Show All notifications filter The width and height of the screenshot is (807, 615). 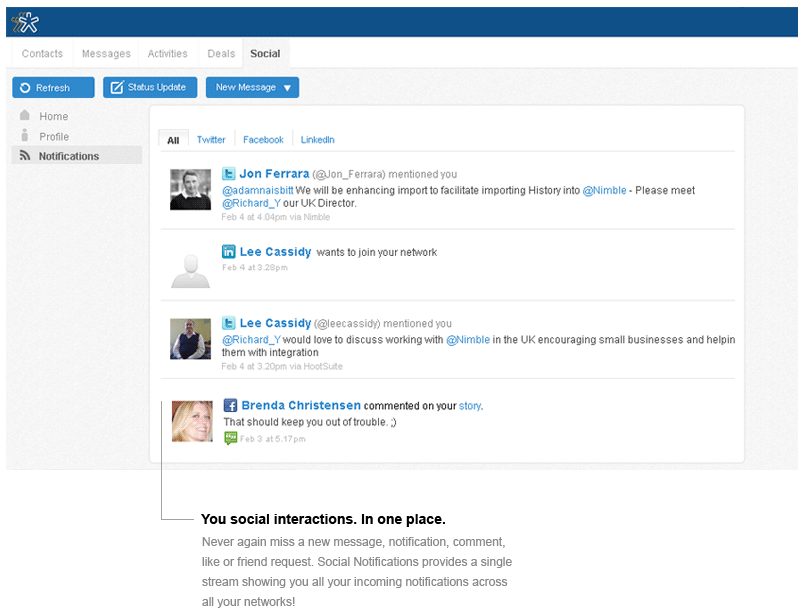(173, 140)
